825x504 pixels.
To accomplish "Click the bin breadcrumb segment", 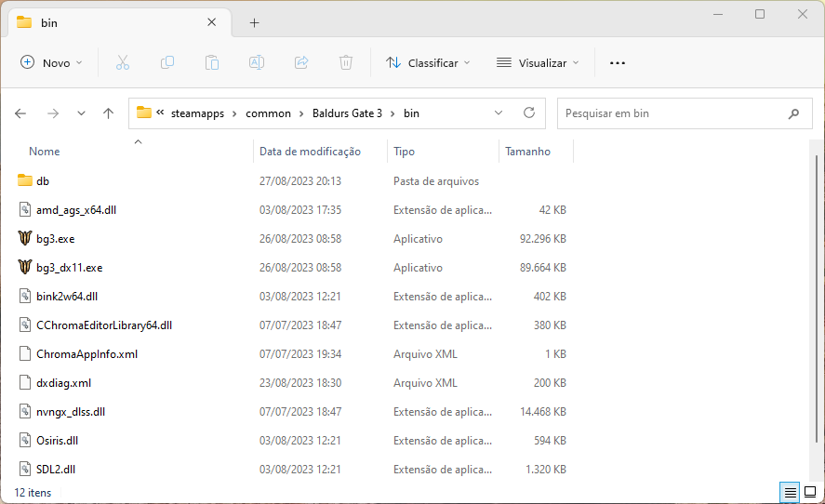I will click(411, 113).
